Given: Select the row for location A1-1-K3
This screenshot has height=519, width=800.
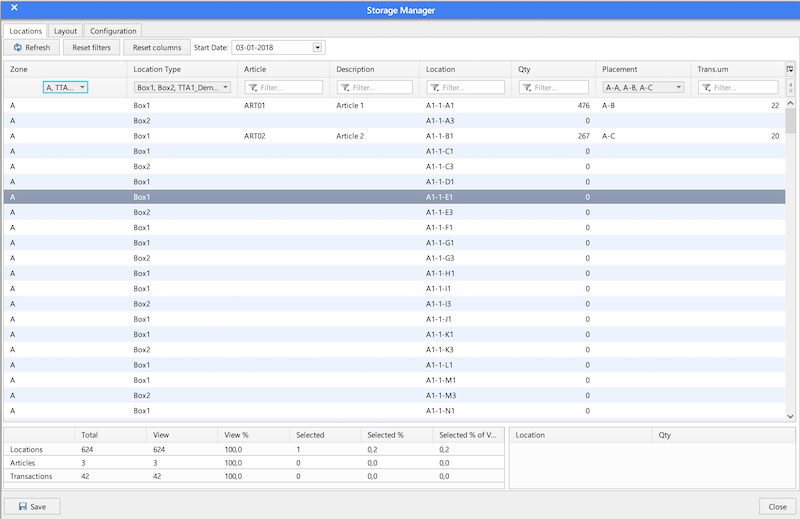Looking at the screenshot, I should tap(394, 350).
